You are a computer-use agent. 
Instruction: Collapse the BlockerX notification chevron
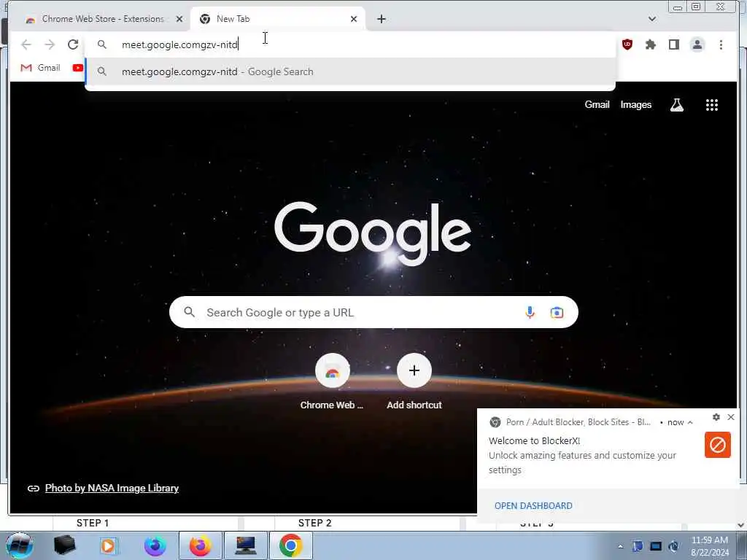(690, 422)
